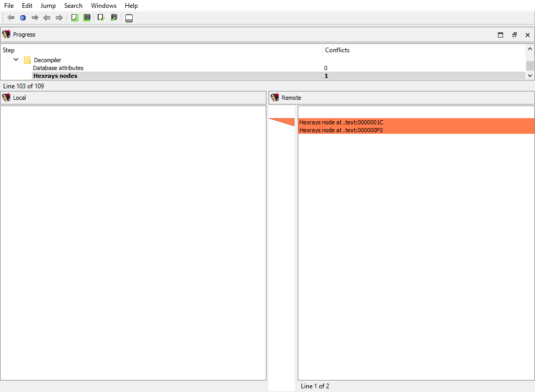This screenshot has height=392, width=535.
Task: Click the green stacked pages toolbar icon
Action: coord(87,18)
